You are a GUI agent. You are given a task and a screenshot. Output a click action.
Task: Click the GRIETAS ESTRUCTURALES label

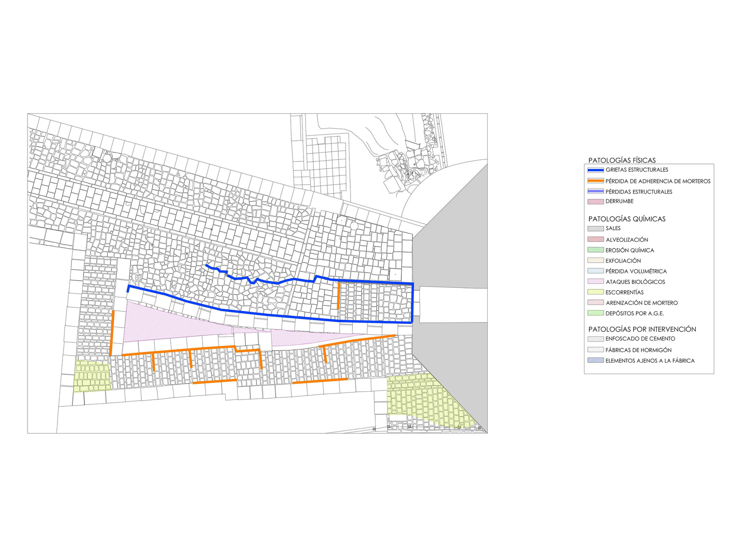[637, 170]
